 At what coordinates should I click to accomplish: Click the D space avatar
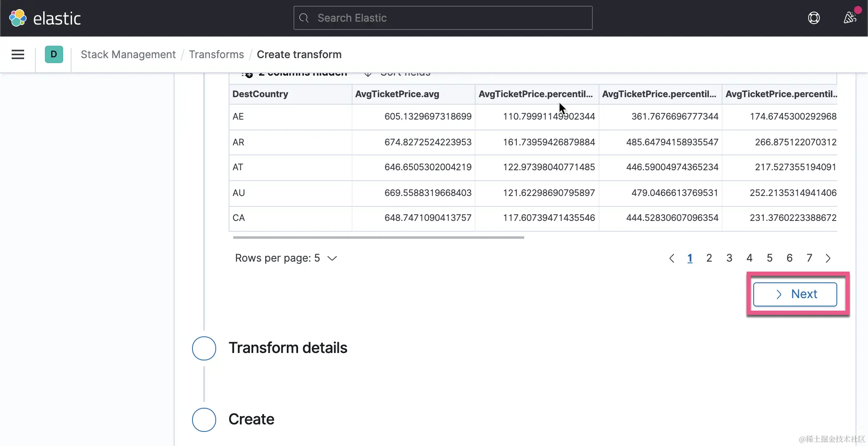[54, 54]
